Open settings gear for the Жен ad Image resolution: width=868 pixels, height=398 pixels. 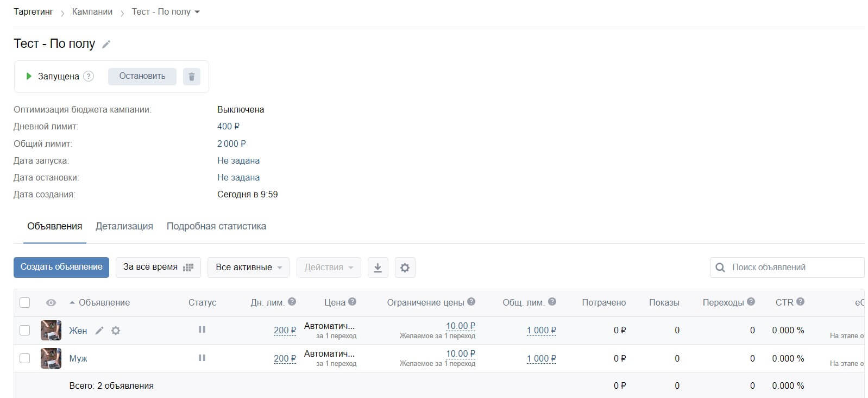[x=116, y=330]
